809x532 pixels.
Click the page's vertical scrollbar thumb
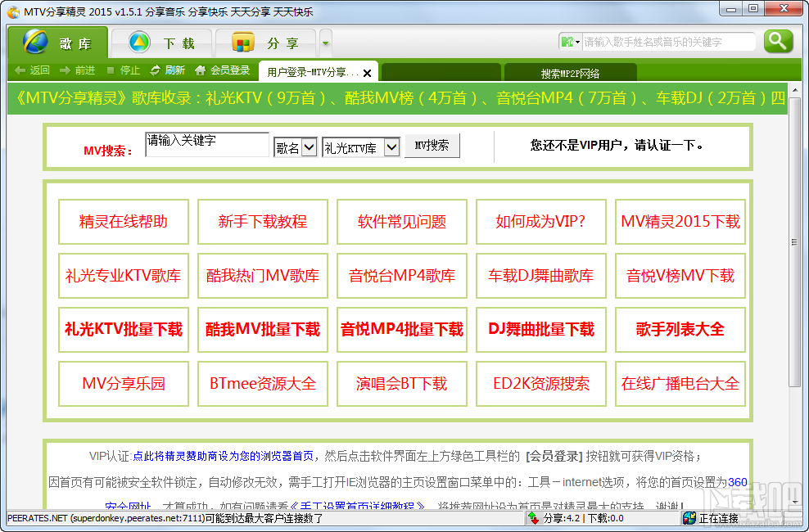(794, 242)
